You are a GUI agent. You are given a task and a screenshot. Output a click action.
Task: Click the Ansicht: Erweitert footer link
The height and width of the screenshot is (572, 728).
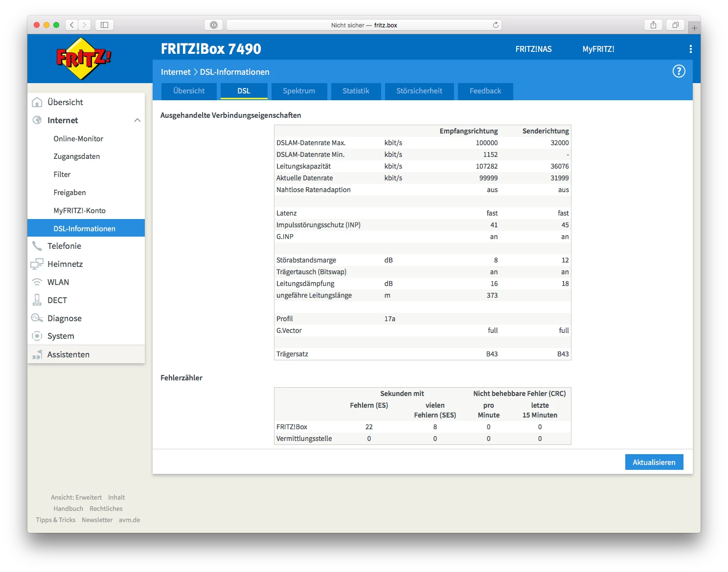point(76,497)
